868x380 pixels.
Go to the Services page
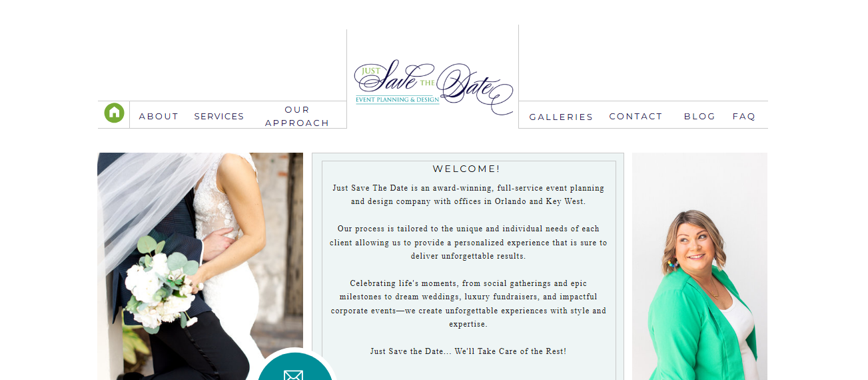point(219,116)
